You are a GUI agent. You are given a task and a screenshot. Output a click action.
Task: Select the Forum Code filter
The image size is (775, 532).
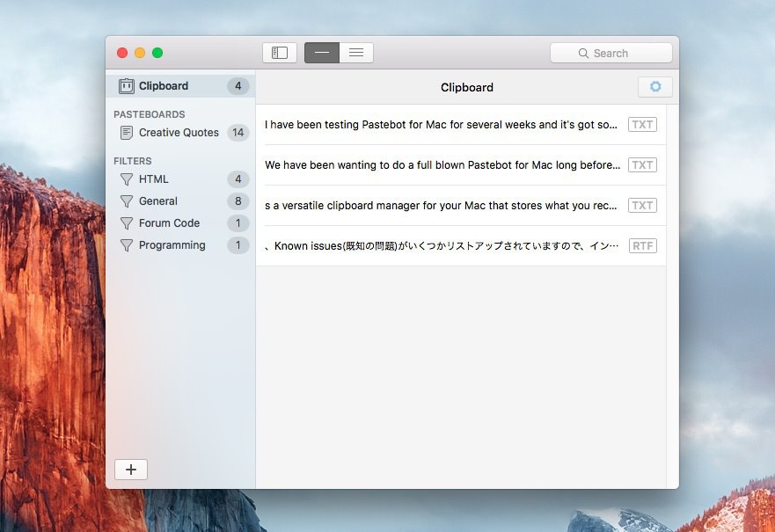point(169,223)
